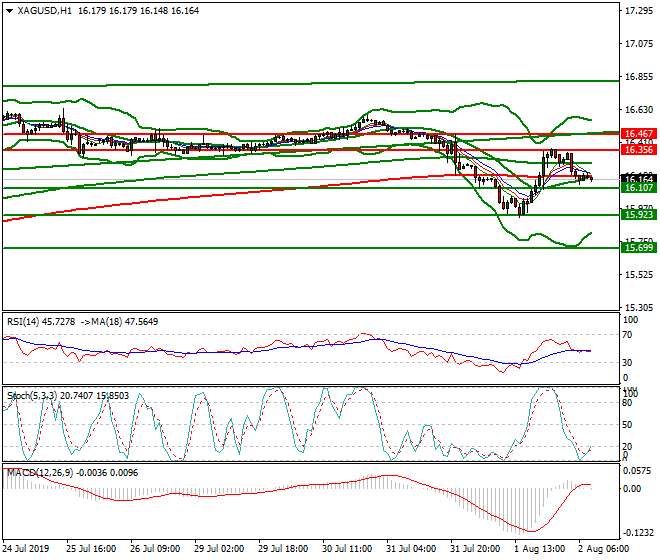Select the 16.630 price axis value
Viewport: 660px width, 560px height.
[639, 109]
